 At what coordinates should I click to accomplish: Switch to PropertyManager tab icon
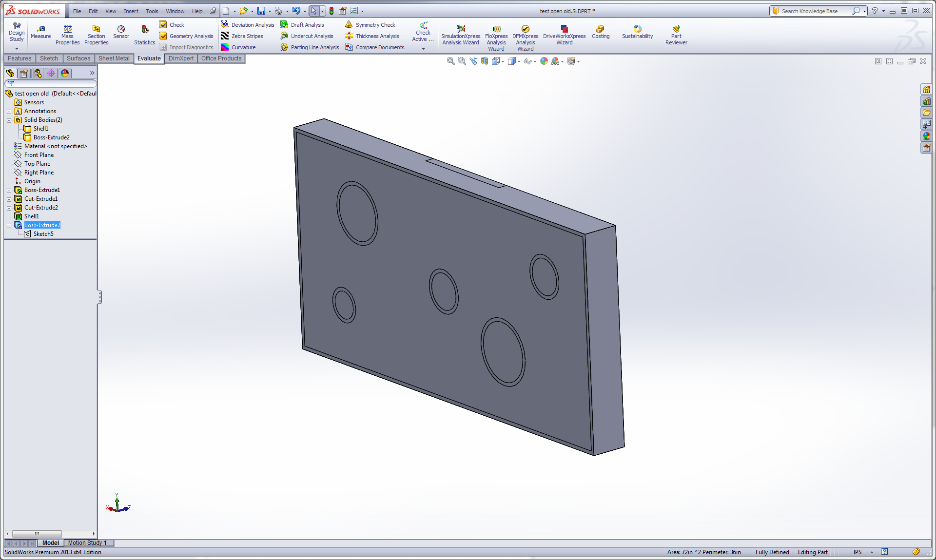tap(24, 73)
